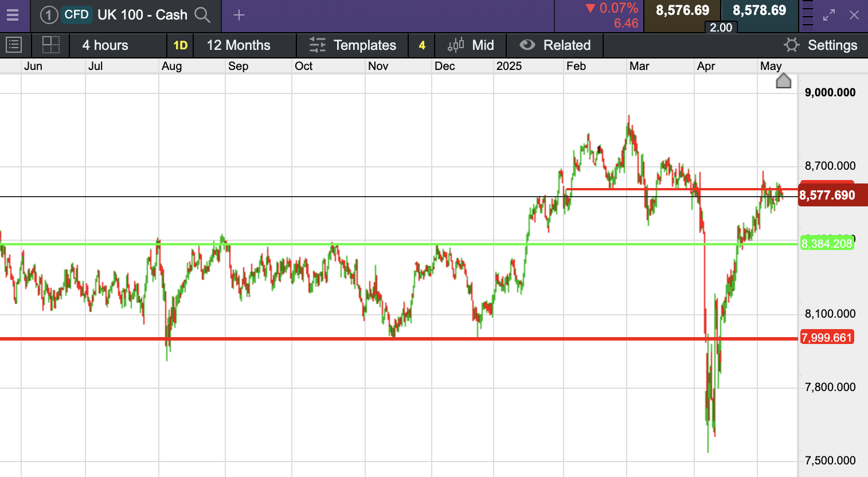868x477 pixels.
Task: Select the green horizontal line on chart
Action: pyautogui.click(x=399, y=244)
